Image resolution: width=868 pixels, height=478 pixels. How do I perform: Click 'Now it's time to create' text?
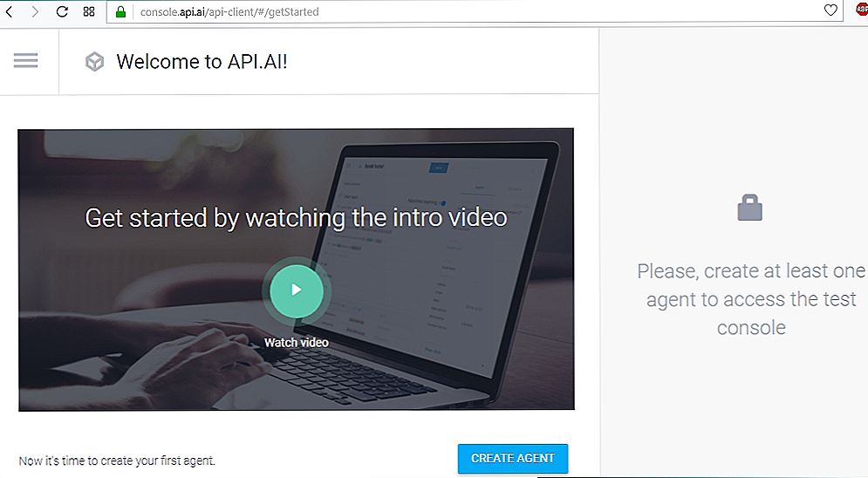click(x=117, y=461)
